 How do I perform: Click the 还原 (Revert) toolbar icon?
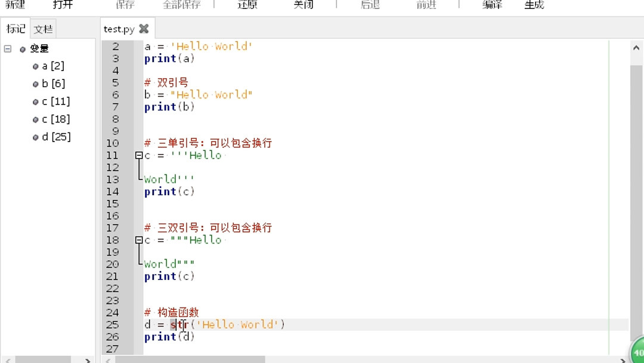click(x=247, y=4)
